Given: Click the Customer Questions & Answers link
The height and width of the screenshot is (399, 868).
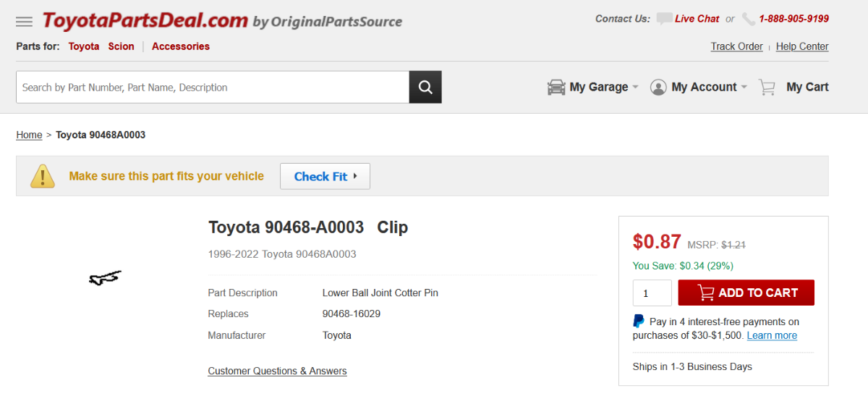Looking at the screenshot, I should (x=277, y=371).
